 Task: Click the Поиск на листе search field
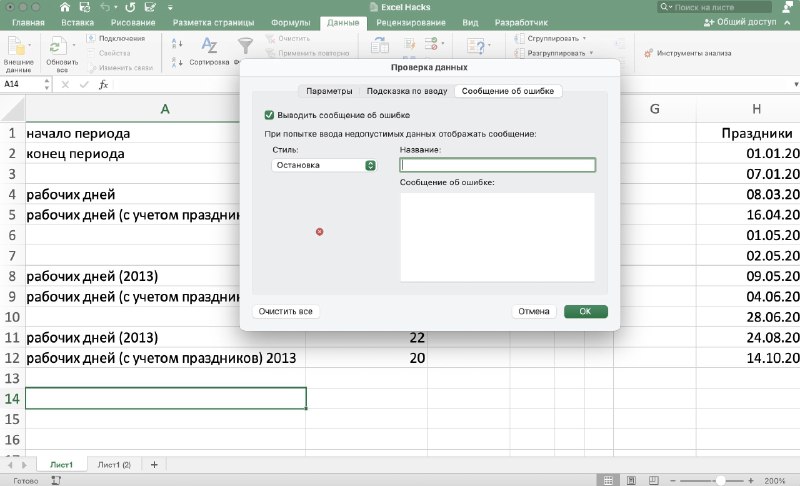pyautogui.click(x=714, y=7)
